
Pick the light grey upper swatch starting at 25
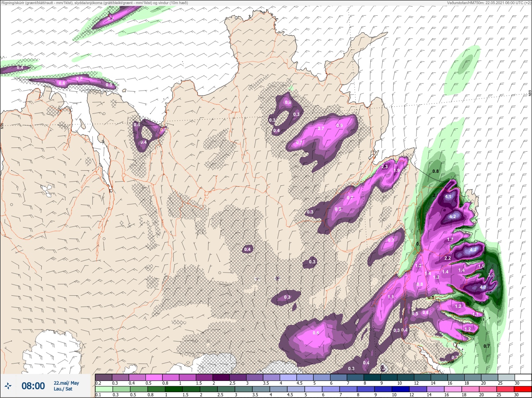[x=506, y=377]
